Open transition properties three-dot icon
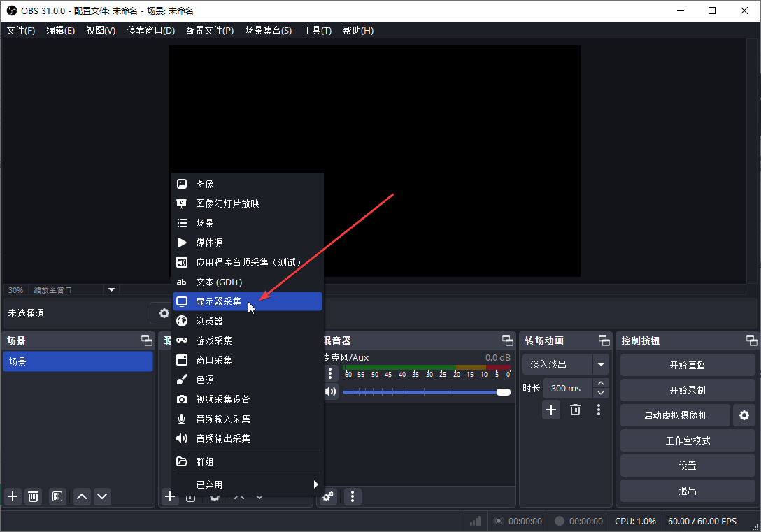 click(599, 410)
